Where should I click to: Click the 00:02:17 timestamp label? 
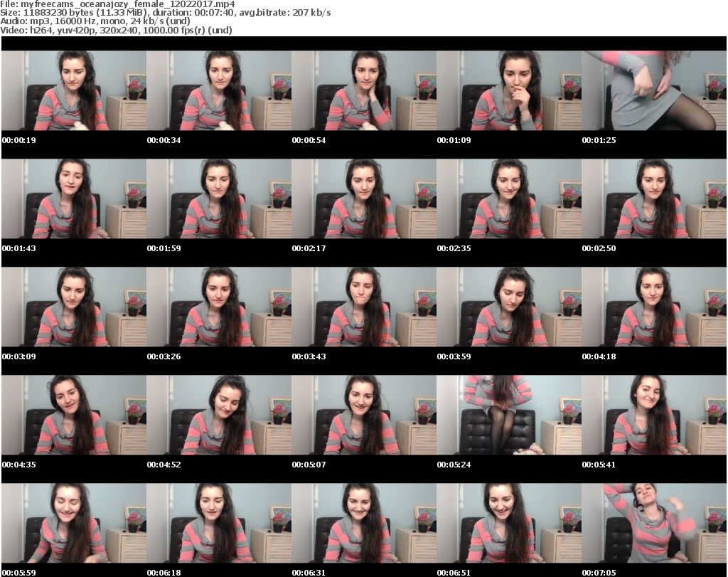point(309,248)
